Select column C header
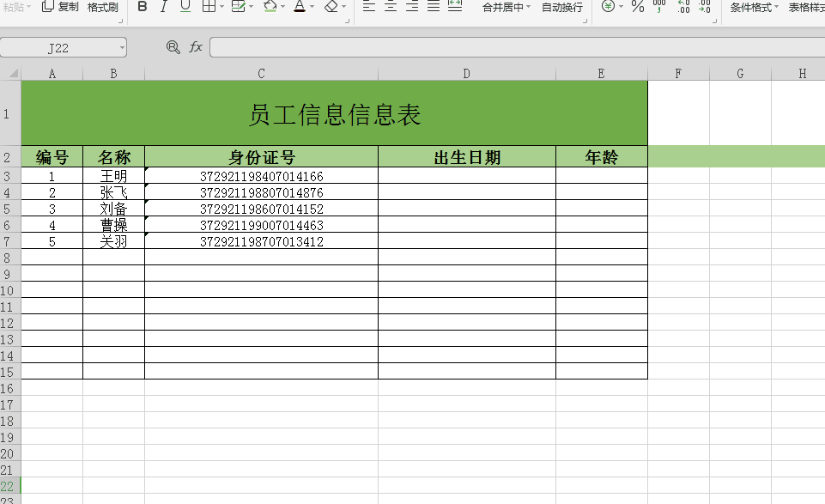Image resolution: width=825 pixels, height=504 pixels. [x=261, y=74]
